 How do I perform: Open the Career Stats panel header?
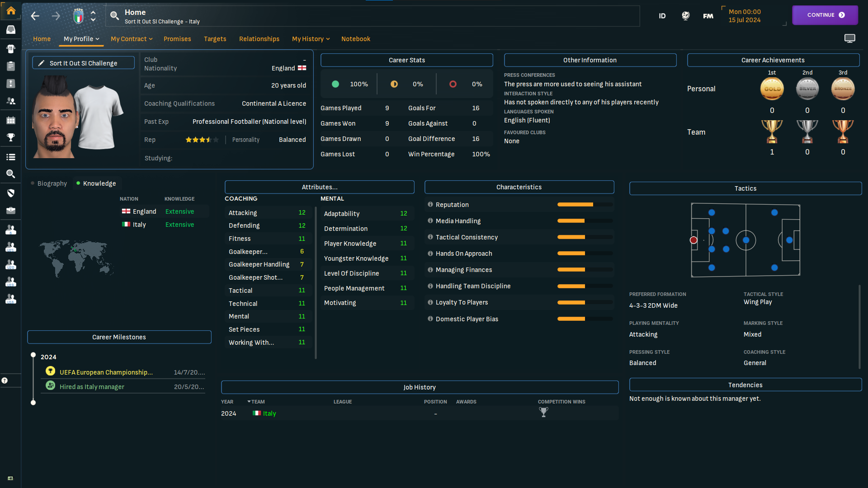click(x=407, y=60)
